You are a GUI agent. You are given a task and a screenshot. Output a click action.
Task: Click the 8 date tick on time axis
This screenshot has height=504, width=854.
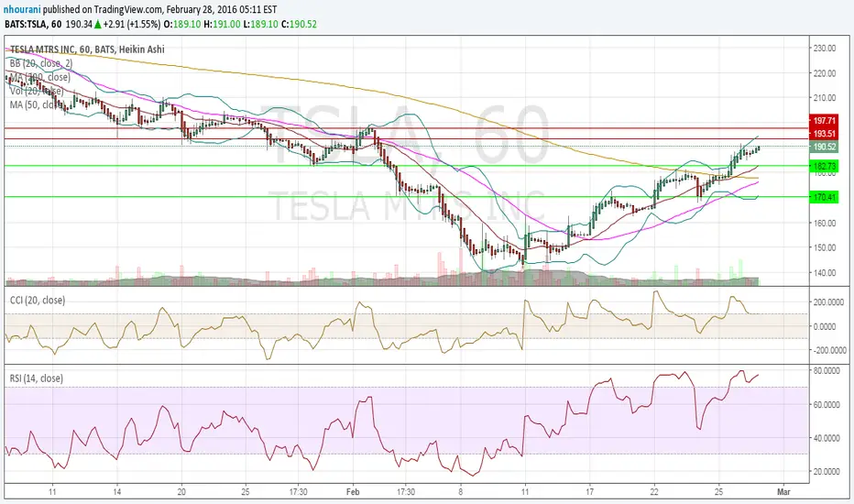(x=461, y=491)
